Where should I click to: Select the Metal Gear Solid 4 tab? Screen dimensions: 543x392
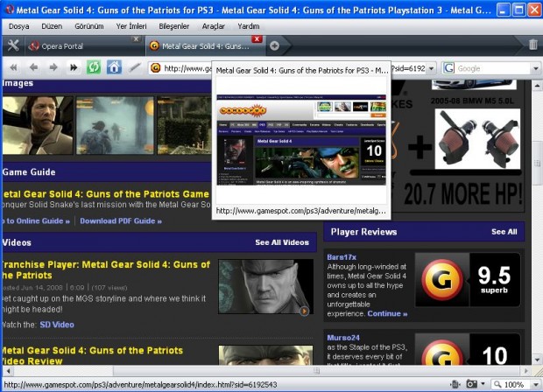coord(205,45)
